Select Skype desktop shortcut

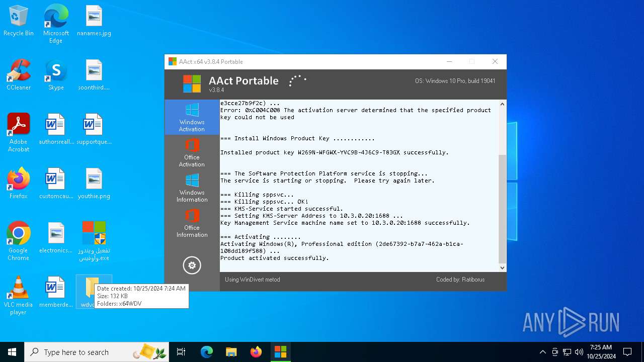pos(56,75)
